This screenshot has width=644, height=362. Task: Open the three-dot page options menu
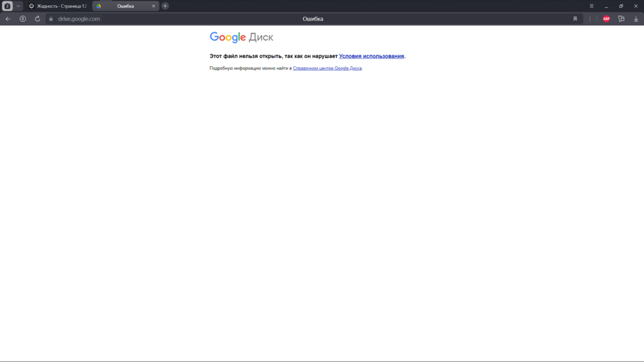pyautogui.click(x=590, y=19)
